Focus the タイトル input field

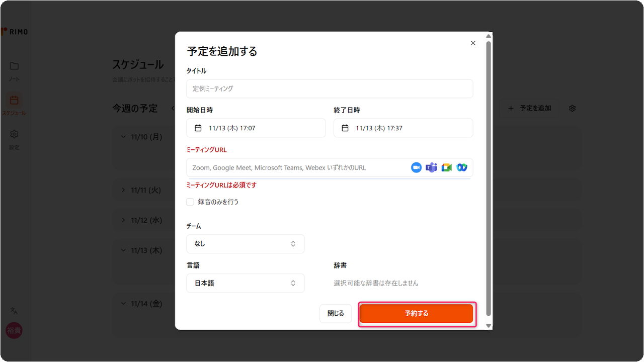[x=330, y=88]
